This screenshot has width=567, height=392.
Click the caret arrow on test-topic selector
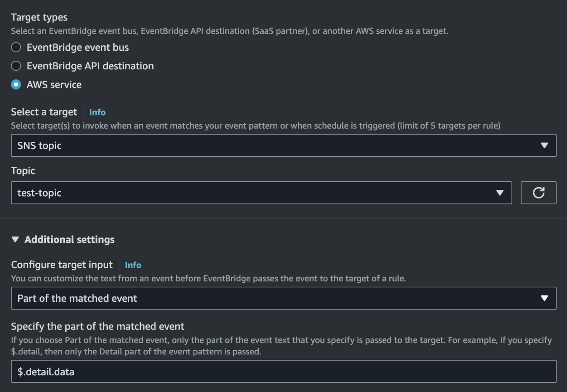click(500, 193)
